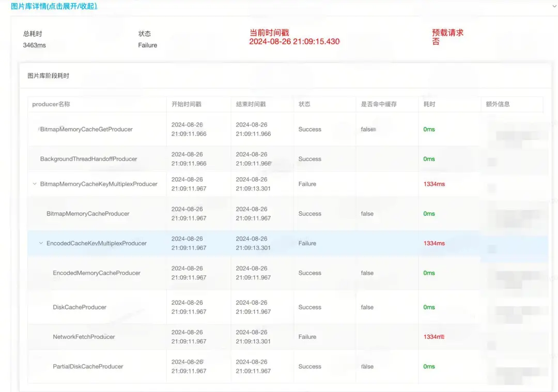Click end timestamp 21:09:13.301 in BitmapMemoryCacheKeyMultiplexProducer row
558x392 pixels.
(253, 189)
